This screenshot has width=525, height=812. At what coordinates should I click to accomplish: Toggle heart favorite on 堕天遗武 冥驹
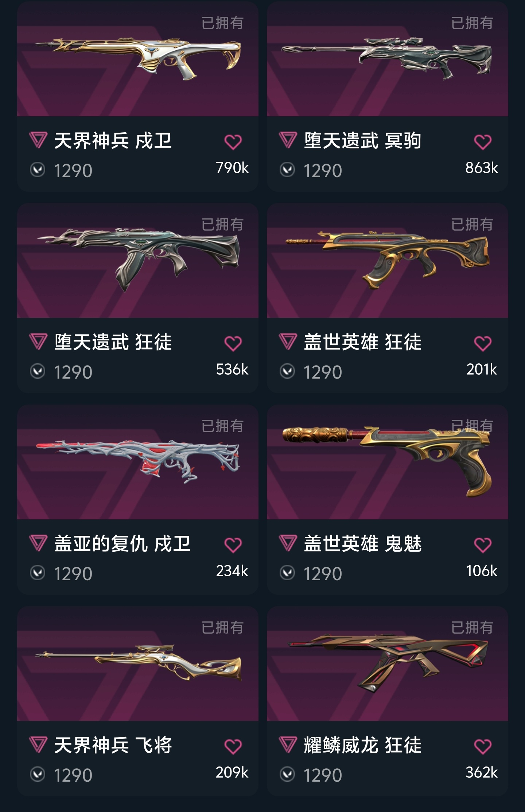pyautogui.click(x=483, y=142)
